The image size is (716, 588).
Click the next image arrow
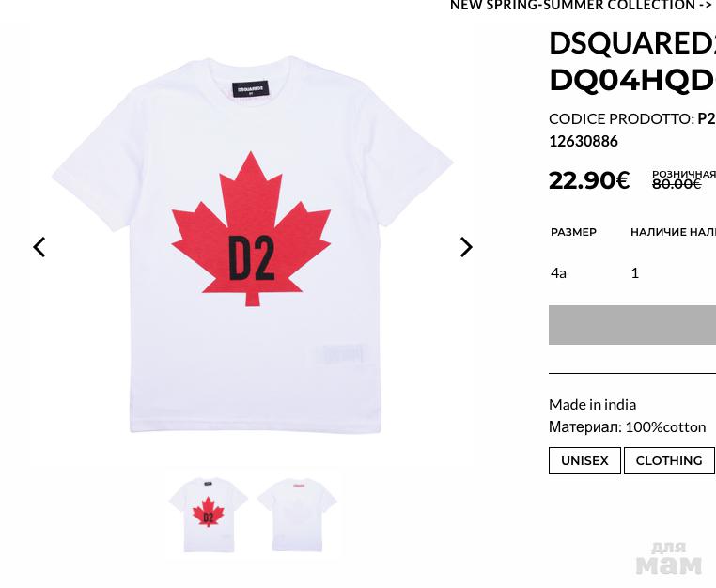click(x=466, y=247)
